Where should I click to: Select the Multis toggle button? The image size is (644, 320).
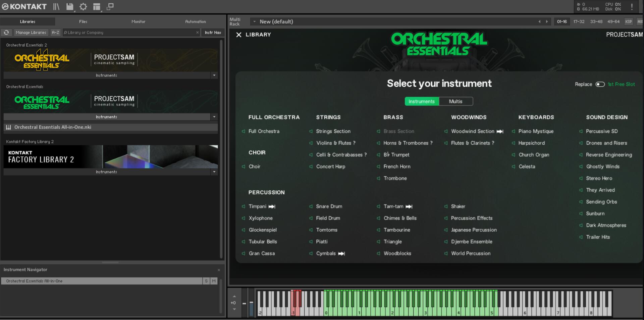point(456,101)
